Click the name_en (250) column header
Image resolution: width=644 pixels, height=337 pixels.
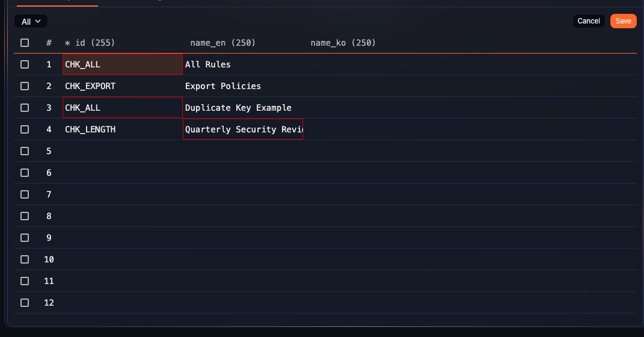[x=223, y=43]
